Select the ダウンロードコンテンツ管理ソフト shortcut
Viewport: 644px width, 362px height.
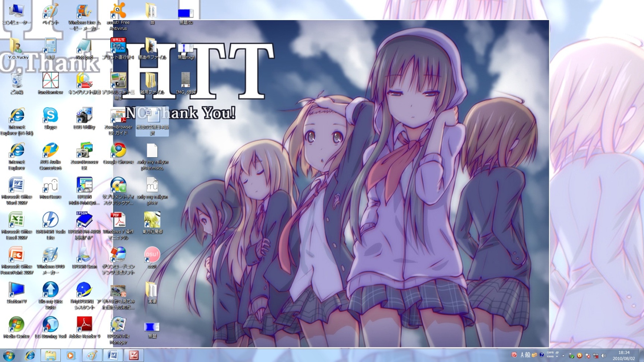tap(118, 261)
